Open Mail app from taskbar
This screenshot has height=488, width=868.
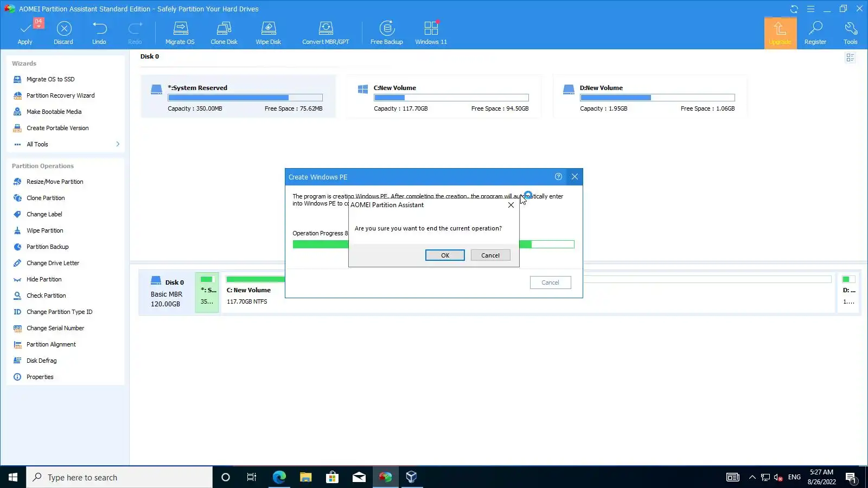tap(359, 477)
